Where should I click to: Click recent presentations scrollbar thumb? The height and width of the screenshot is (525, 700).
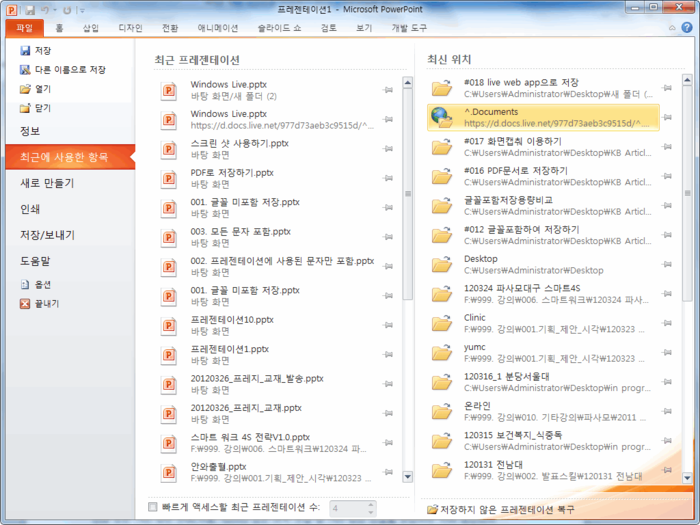(x=408, y=194)
